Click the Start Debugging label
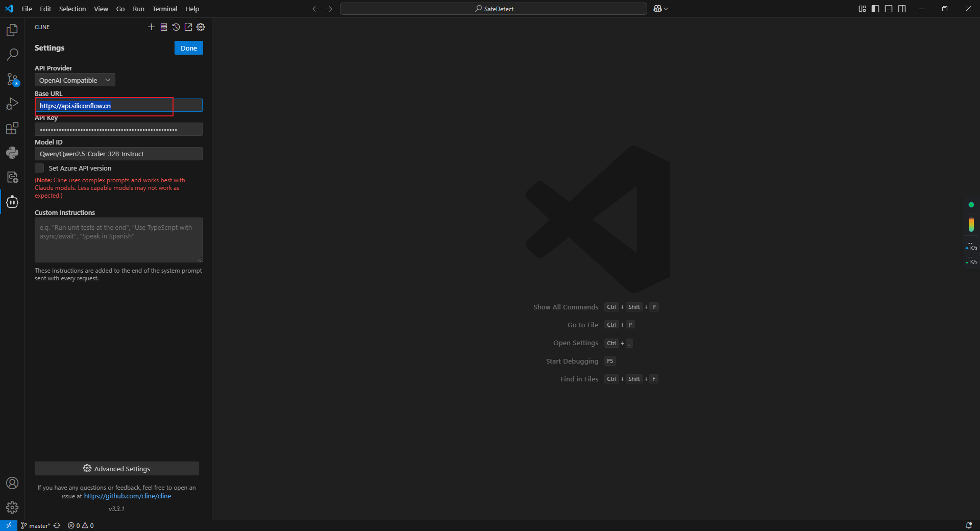This screenshot has width=980, height=531. click(572, 361)
